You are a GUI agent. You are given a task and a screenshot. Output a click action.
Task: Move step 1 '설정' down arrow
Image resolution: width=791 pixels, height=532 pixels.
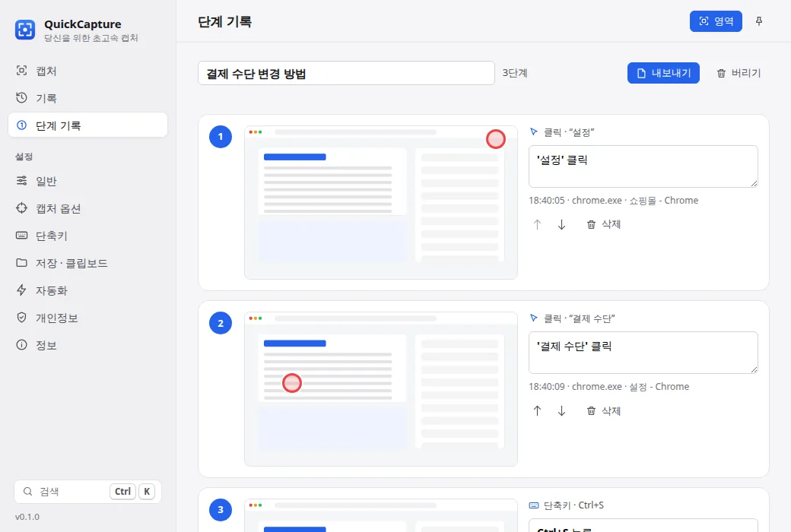(x=561, y=224)
